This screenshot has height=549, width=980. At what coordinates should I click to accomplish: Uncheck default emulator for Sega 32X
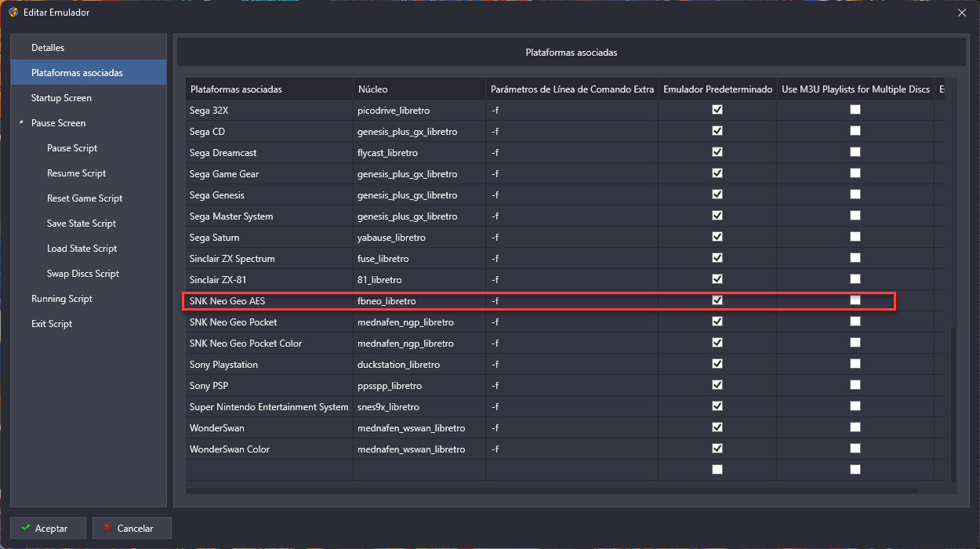coord(717,110)
